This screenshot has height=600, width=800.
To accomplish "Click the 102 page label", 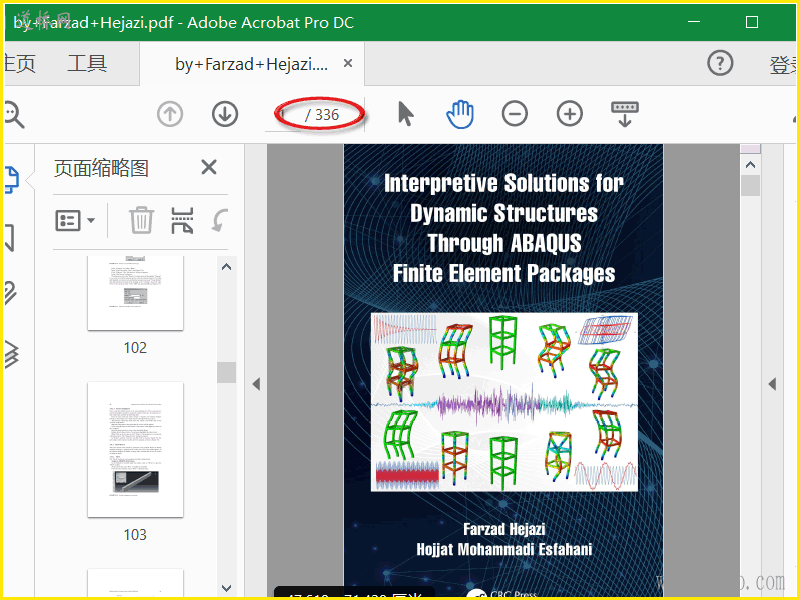I will (135, 348).
